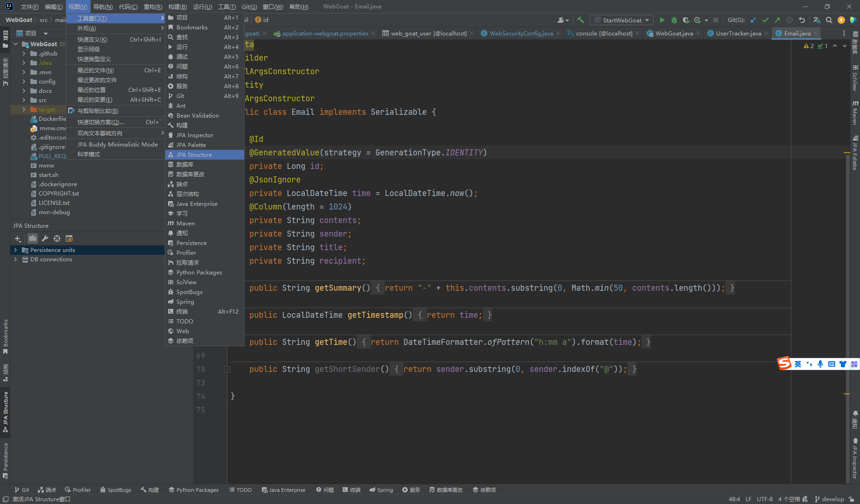Click the develop Git branch widget
The width and height of the screenshot is (860, 504).
829,499
